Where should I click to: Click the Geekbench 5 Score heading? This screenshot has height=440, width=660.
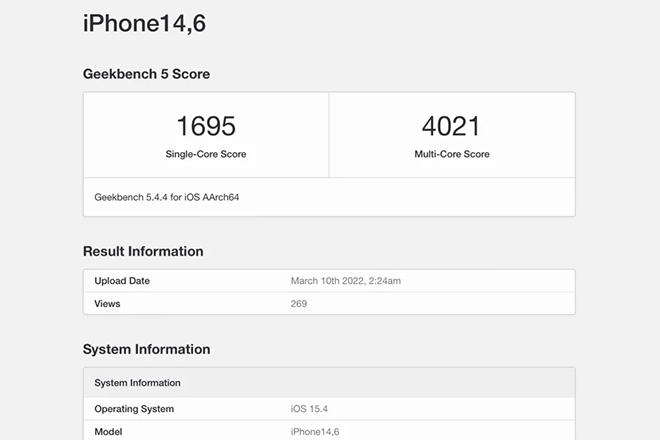click(146, 74)
